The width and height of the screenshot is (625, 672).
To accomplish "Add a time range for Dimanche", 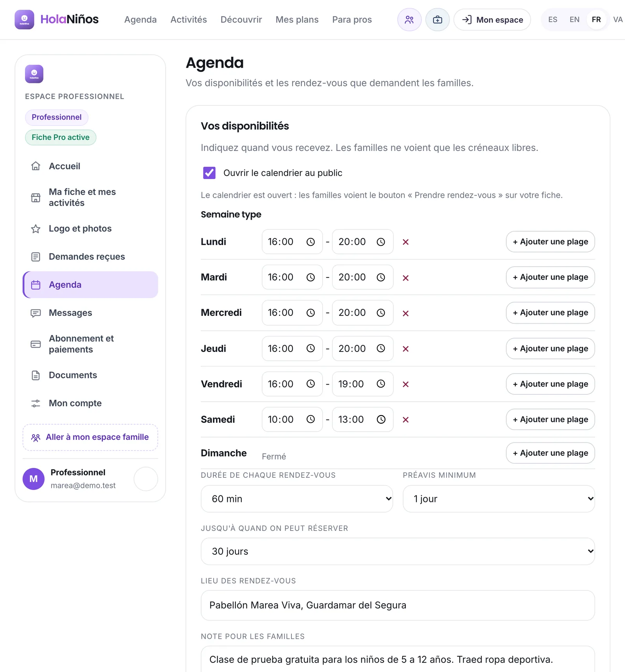I will (550, 453).
